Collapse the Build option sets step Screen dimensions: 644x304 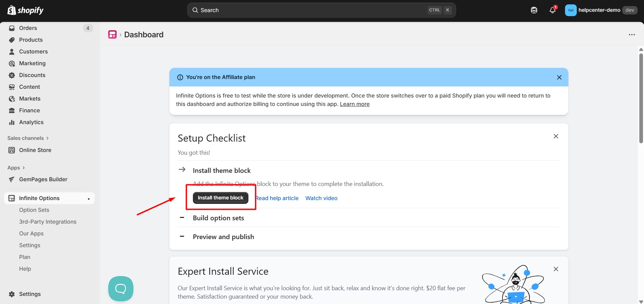[x=182, y=218]
